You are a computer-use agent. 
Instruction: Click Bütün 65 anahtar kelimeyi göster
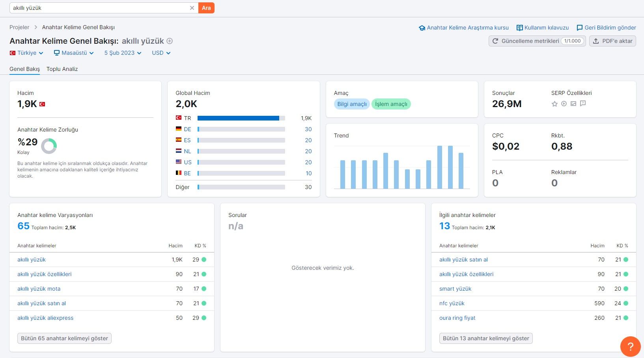point(64,338)
